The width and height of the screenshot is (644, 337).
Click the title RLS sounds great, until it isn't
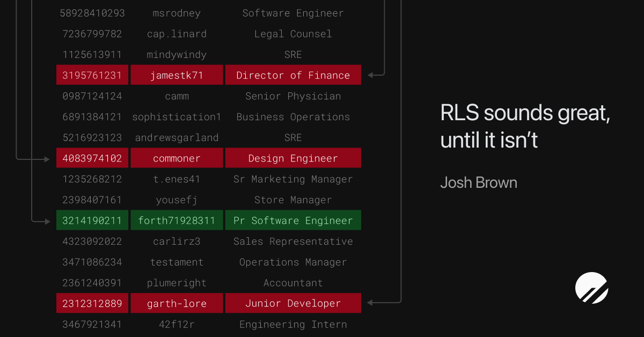525,126
